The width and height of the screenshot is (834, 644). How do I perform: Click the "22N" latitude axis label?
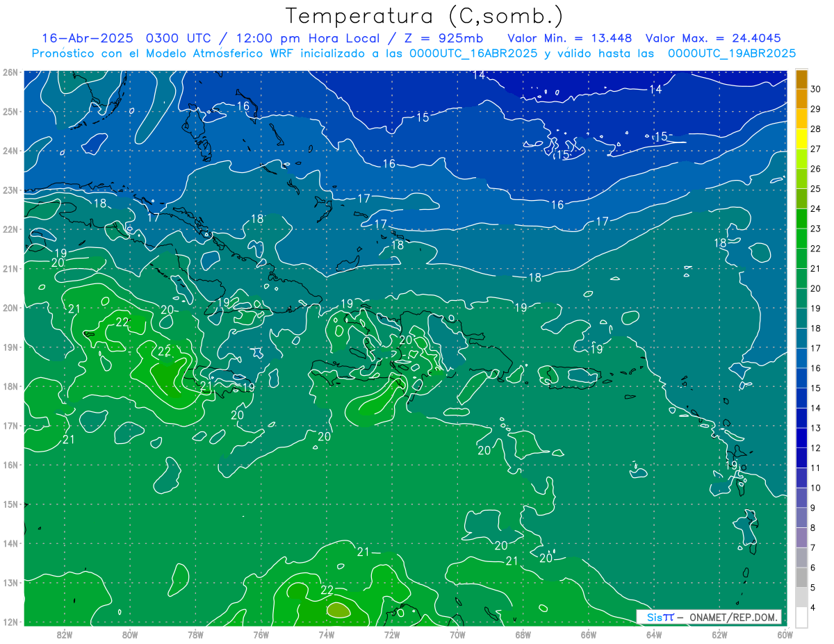click(10, 229)
